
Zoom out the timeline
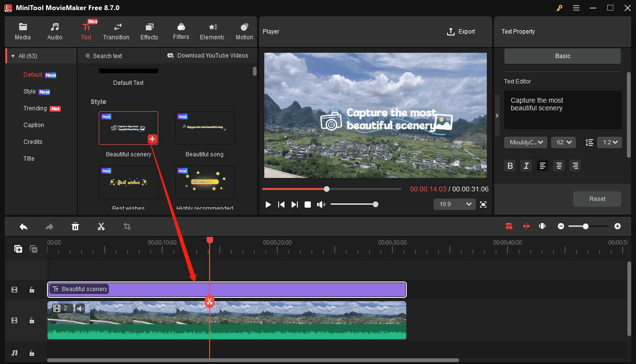coord(561,226)
